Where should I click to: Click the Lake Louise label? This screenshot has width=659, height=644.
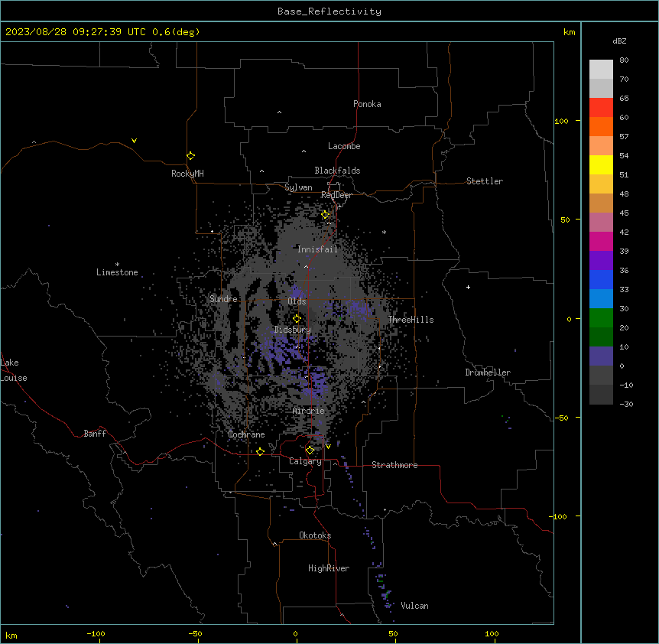click(14, 370)
